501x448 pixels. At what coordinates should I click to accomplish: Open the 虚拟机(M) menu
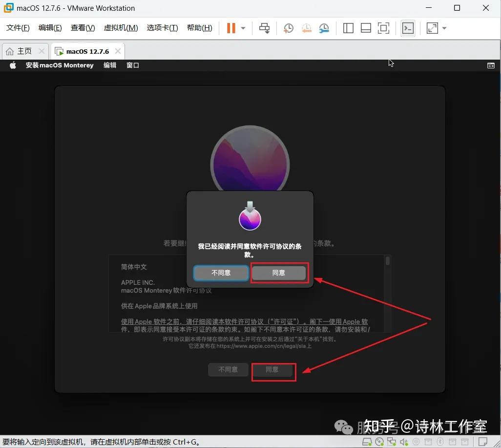click(121, 28)
